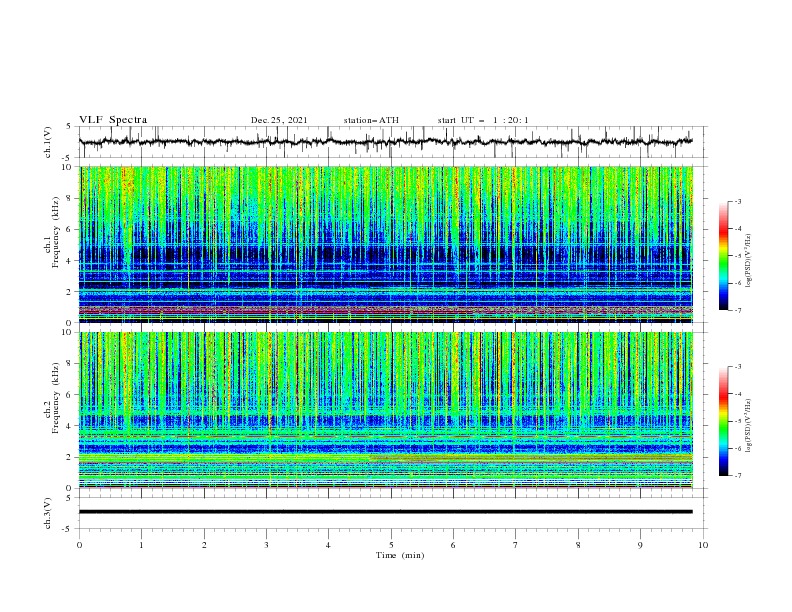Click the "-7" tick on ch.1 color bar

point(738,310)
